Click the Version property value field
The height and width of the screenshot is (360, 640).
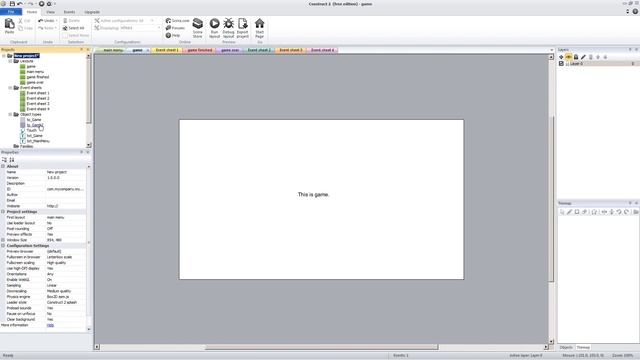(65, 178)
